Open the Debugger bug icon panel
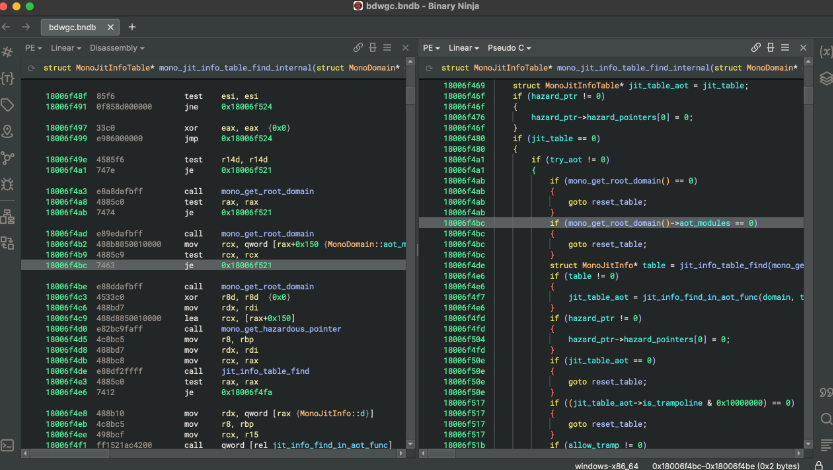 pyautogui.click(x=8, y=184)
